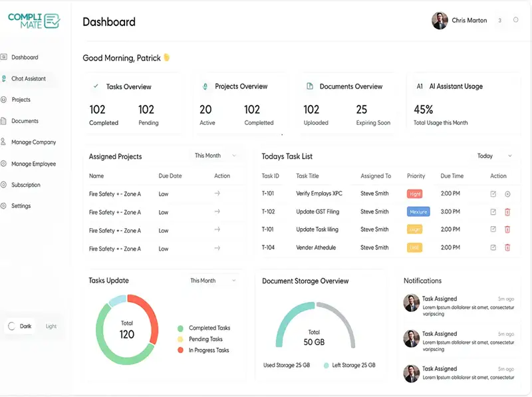The width and height of the screenshot is (532, 397).
Task: Open the Dashboard sidebar item
Action: click(x=25, y=57)
